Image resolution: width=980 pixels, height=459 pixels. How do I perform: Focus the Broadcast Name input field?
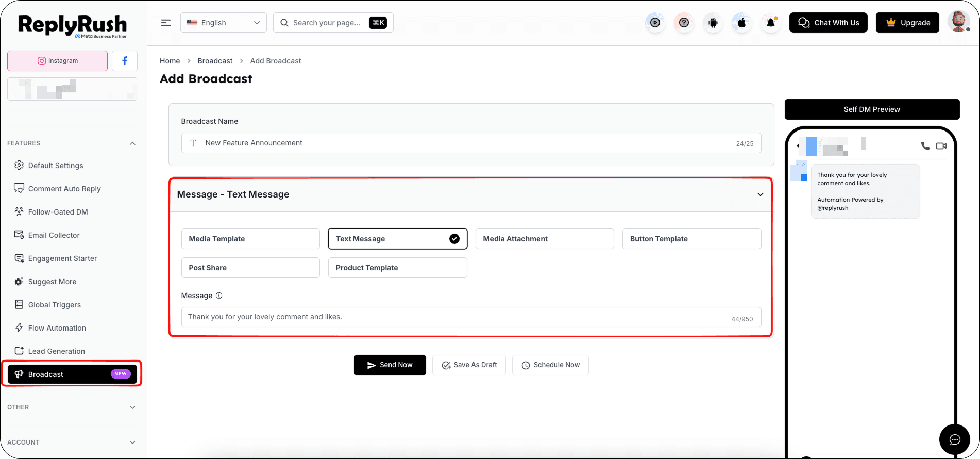pos(471,143)
